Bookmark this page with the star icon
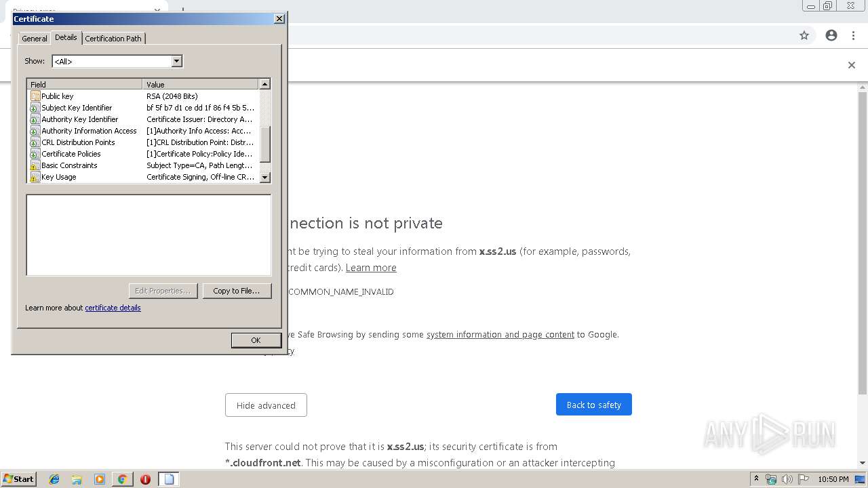This screenshot has width=868, height=488. pyautogui.click(x=804, y=35)
